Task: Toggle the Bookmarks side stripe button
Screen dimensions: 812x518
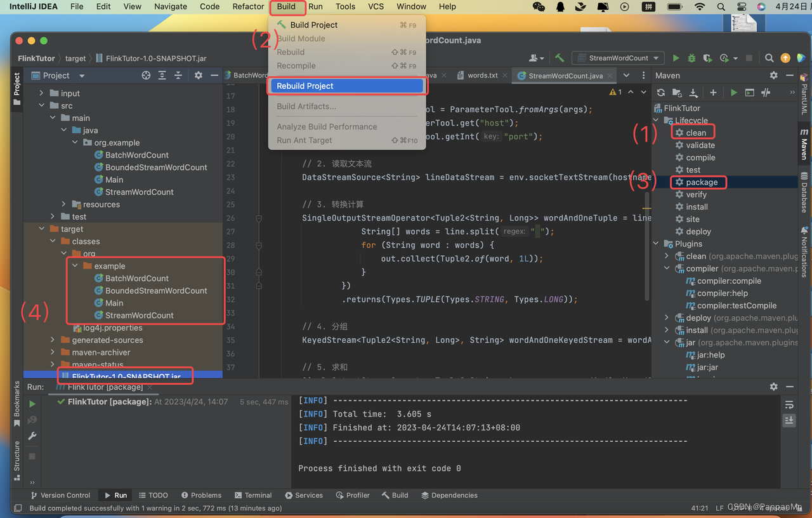Action: pyautogui.click(x=17, y=404)
